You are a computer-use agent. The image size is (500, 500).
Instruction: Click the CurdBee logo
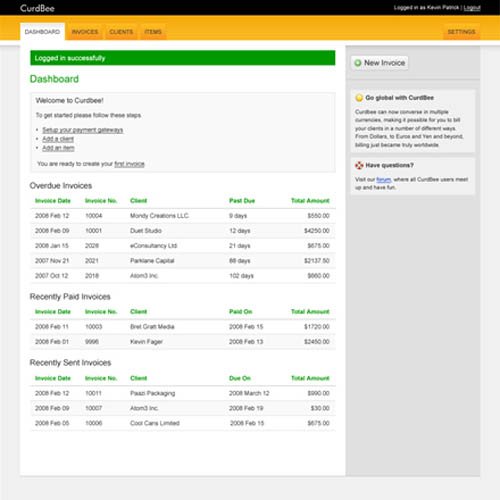[37, 8]
